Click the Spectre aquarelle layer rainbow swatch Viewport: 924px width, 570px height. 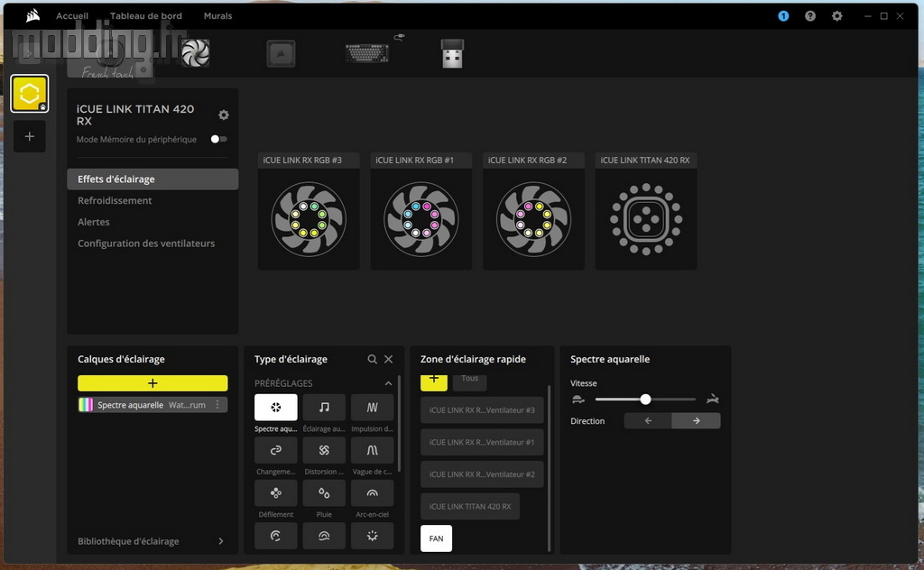coord(86,405)
